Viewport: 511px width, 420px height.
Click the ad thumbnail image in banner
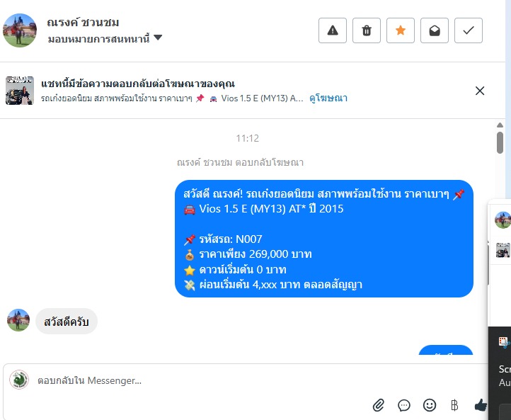20,91
